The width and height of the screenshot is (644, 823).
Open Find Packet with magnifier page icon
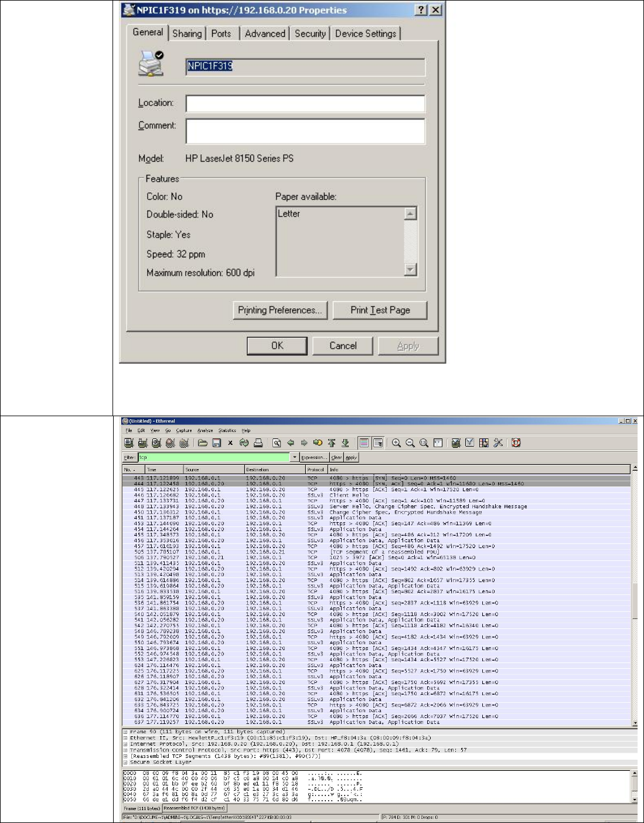click(277, 443)
